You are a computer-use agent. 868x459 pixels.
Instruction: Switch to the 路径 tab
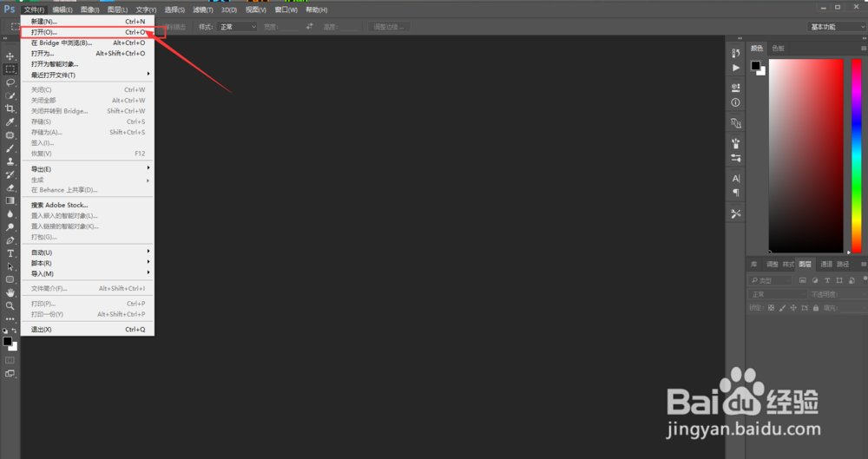pos(843,264)
